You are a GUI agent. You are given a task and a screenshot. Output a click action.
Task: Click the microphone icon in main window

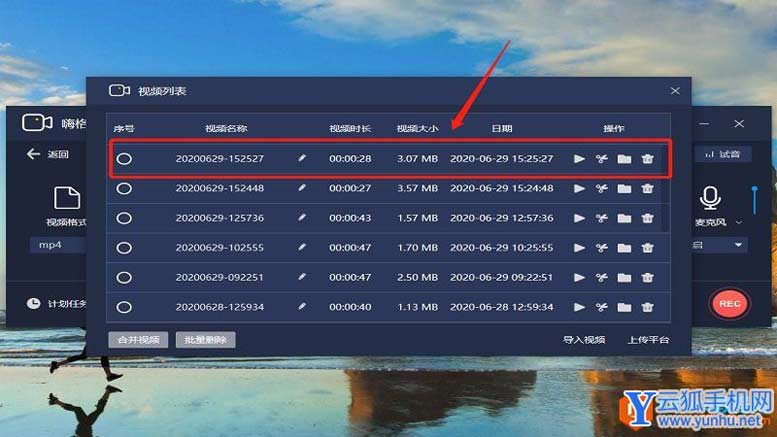coord(710,198)
